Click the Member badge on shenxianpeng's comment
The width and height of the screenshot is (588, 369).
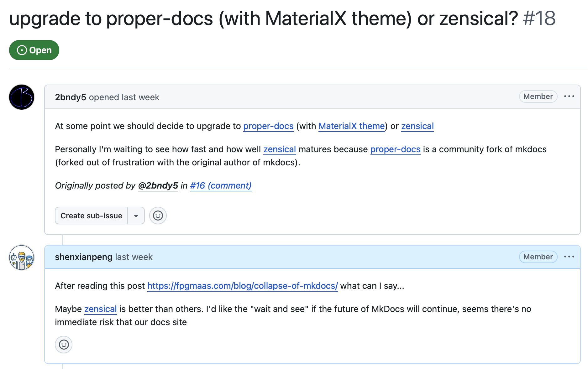click(538, 257)
